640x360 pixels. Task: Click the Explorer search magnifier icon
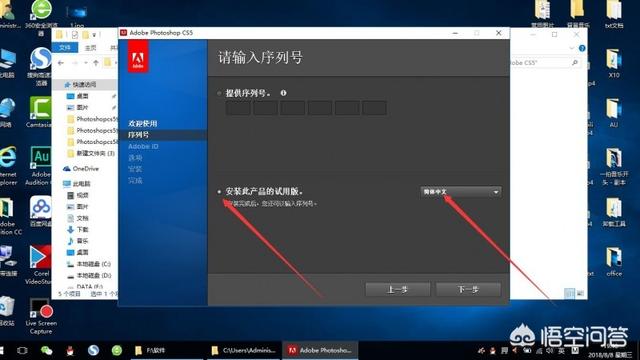pos(575,62)
